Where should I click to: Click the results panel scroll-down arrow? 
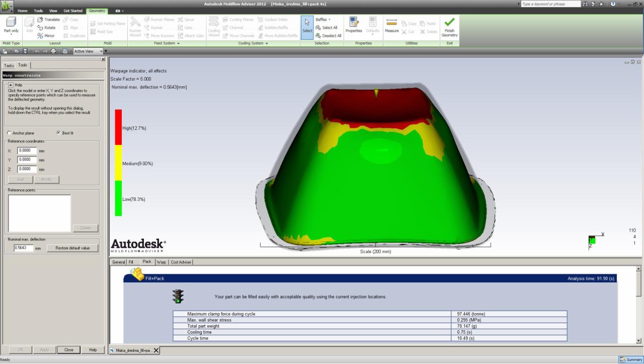pyautogui.click(x=639, y=340)
